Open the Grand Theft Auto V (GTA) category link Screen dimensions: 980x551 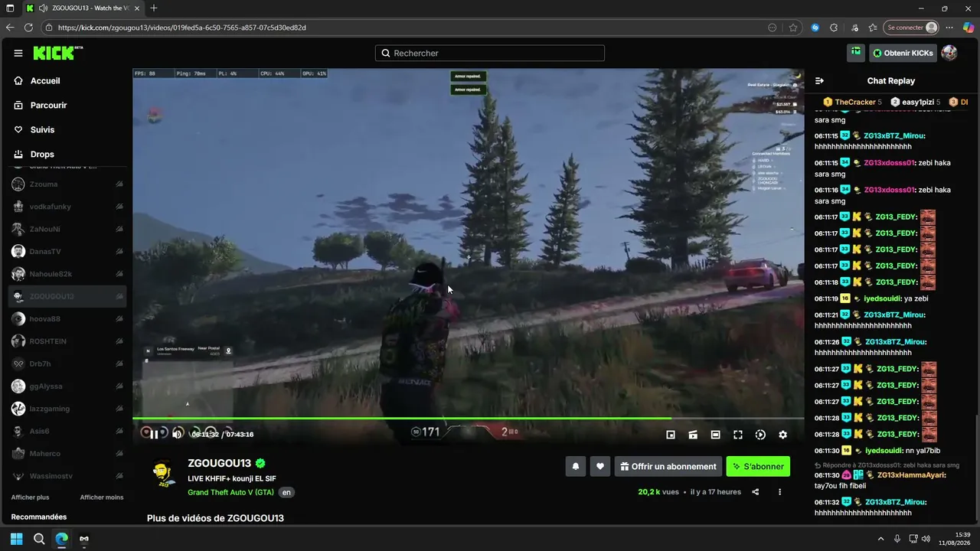[230, 492]
